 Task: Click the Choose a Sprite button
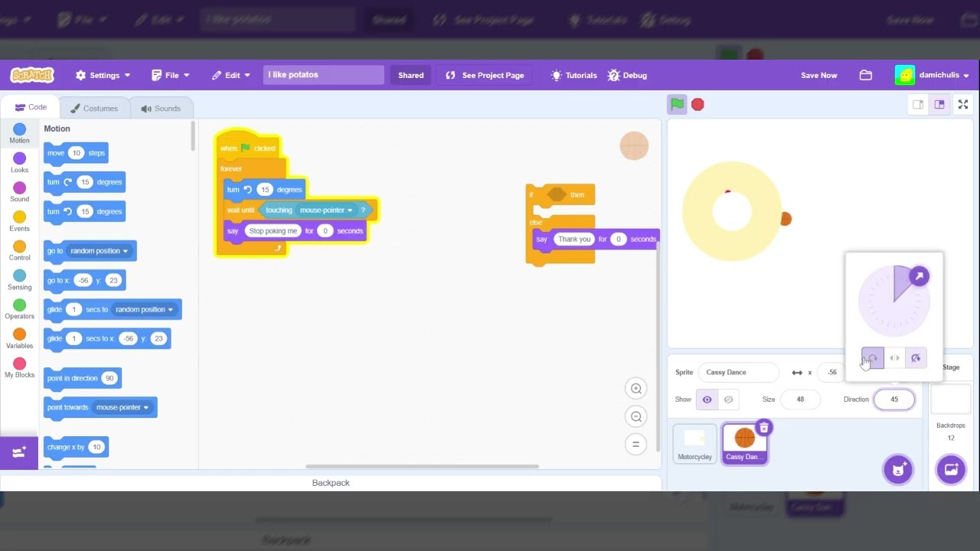pyautogui.click(x=898, y=469)
